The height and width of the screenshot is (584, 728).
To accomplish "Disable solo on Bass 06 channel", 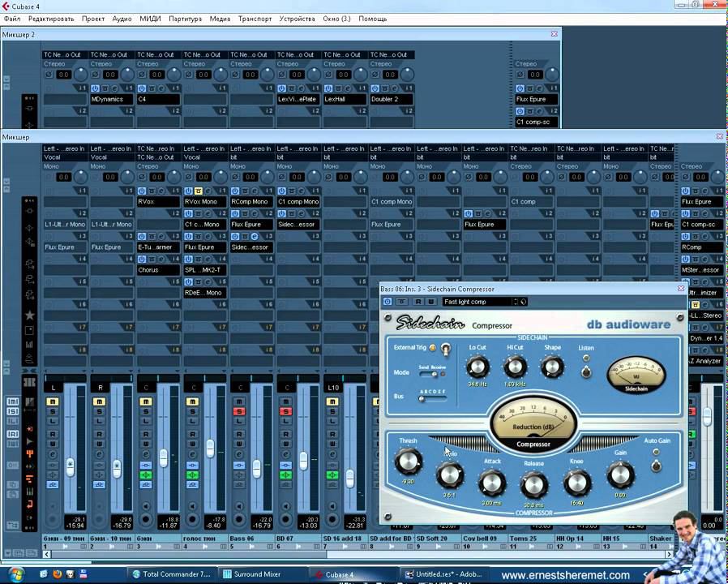I will tap(239, 411).
